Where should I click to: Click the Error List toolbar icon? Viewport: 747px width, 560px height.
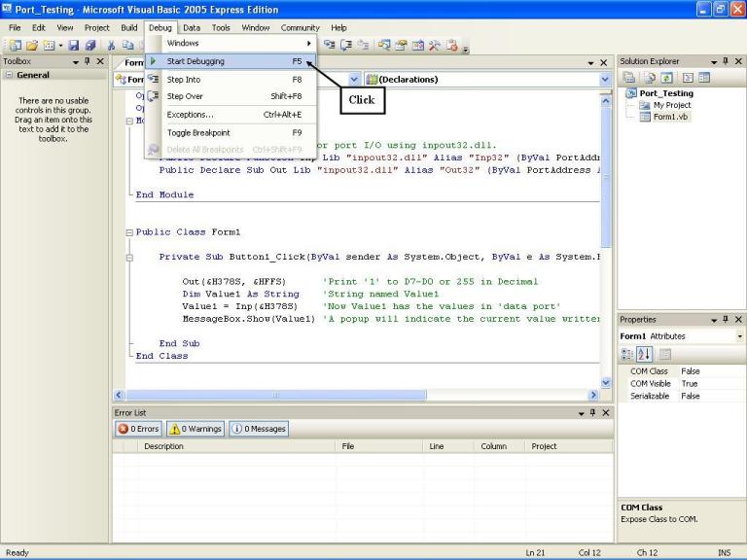[x=451, y=46]
